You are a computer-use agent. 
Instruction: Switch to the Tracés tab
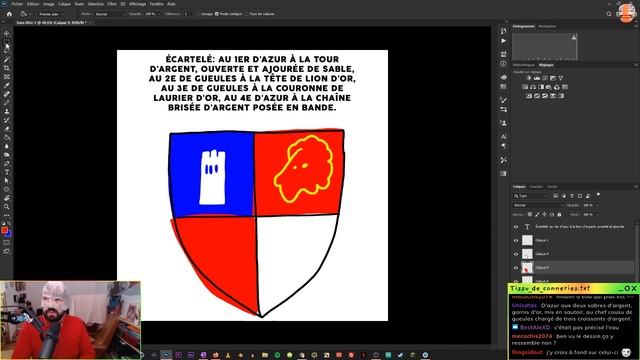click(552, 187)
